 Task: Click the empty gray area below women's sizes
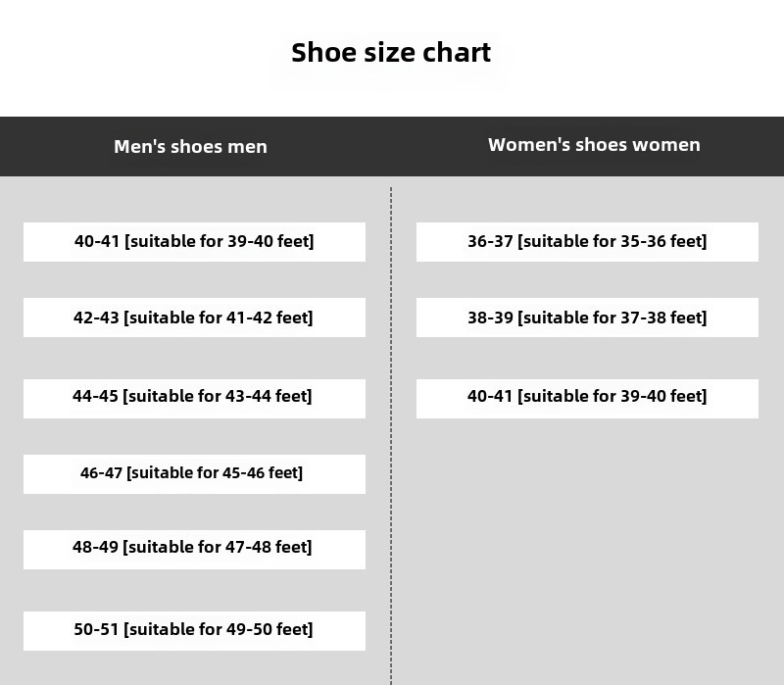click(588, 549)
